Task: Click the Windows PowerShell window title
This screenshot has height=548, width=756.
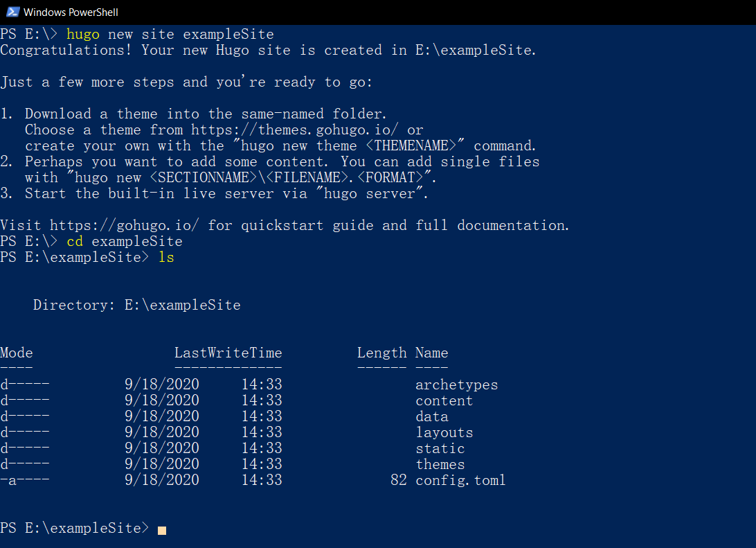Action: 71,12
